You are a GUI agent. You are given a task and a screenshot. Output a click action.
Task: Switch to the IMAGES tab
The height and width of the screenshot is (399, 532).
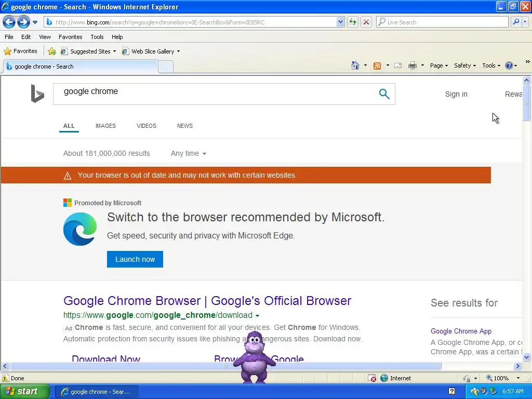click(105, 126)
